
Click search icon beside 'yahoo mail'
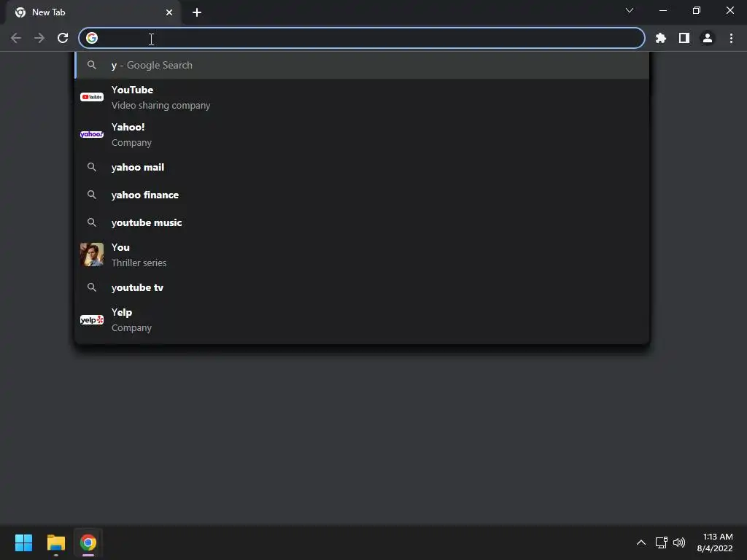(92, 167)
